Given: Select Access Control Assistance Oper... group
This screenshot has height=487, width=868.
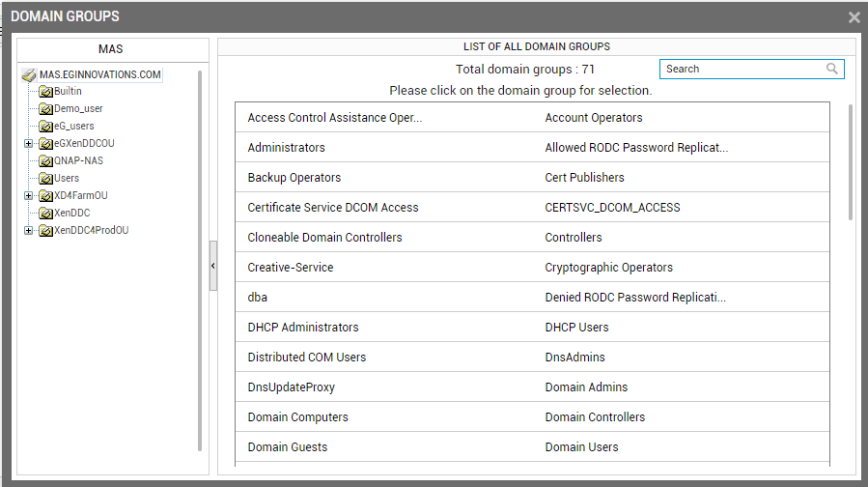Looking at the screenshot, I should click(335, 118).
